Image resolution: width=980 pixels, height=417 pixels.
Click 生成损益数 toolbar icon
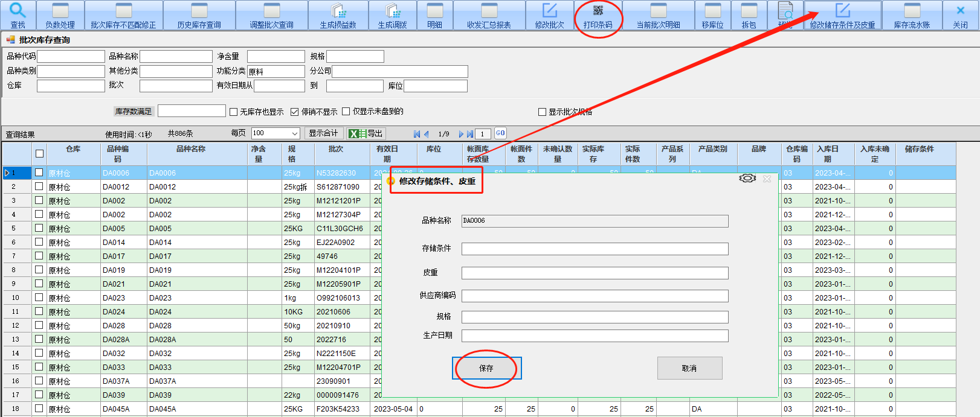[338, 11]
